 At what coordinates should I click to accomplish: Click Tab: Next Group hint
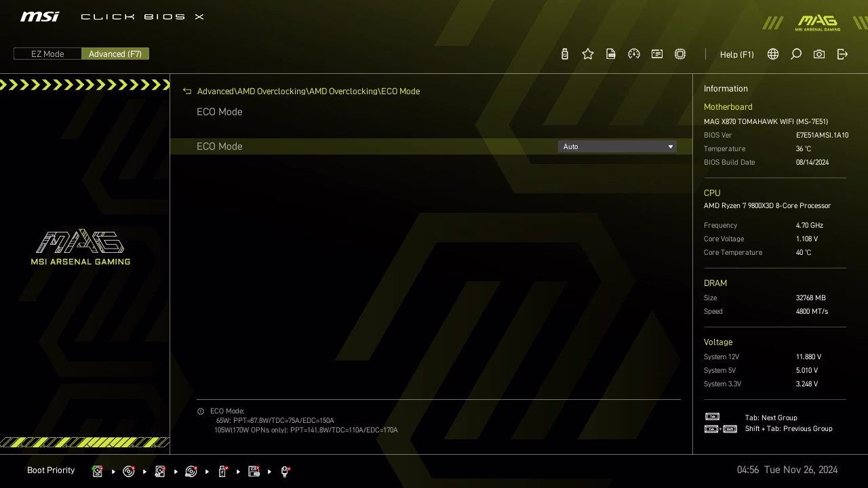tap(771, 418)
